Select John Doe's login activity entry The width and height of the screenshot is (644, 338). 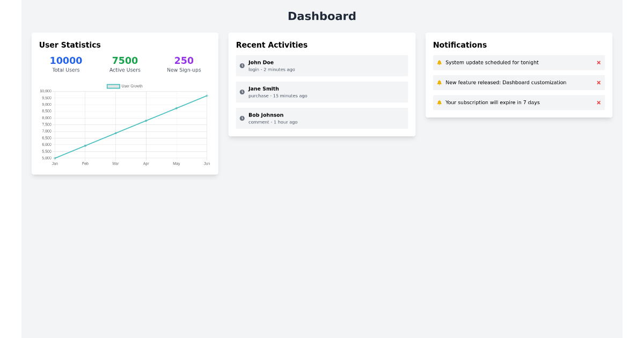point(322,65)
